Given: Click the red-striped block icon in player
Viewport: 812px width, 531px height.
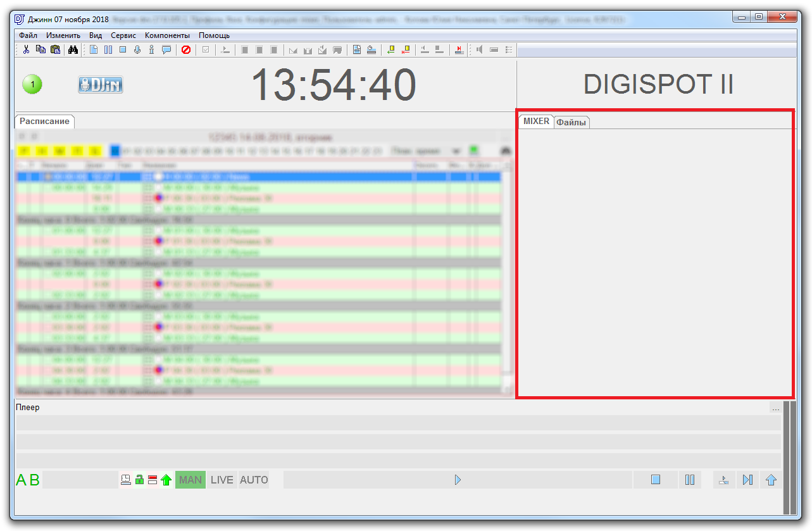Looking at the screenshot, I should (153, 480).
